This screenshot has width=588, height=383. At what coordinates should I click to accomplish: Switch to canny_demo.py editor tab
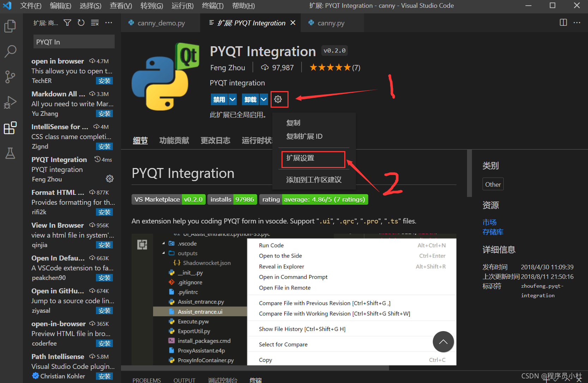[160, 23]
